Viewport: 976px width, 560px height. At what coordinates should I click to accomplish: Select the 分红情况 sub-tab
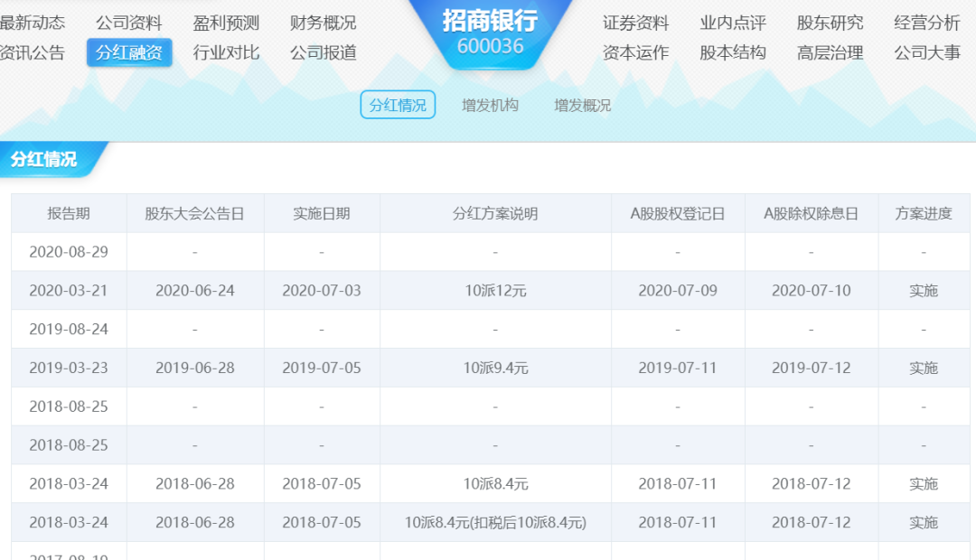(398, 105)
